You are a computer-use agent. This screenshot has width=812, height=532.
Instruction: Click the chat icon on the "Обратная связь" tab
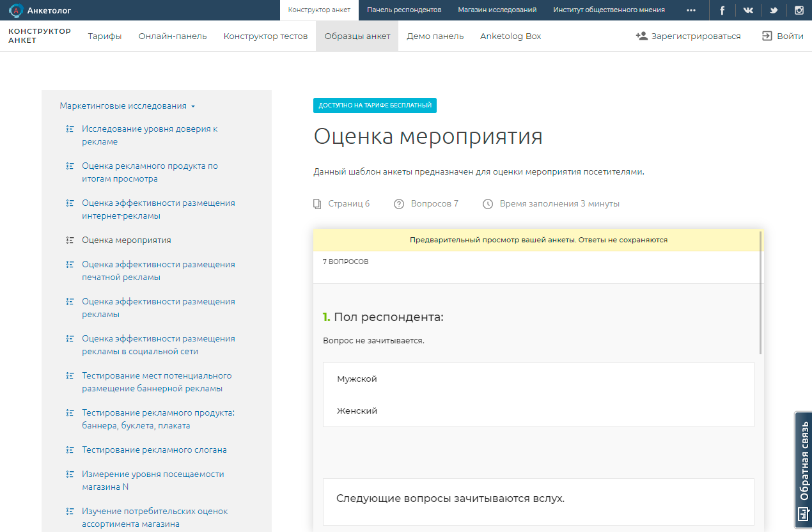click(x=803, y=513)
